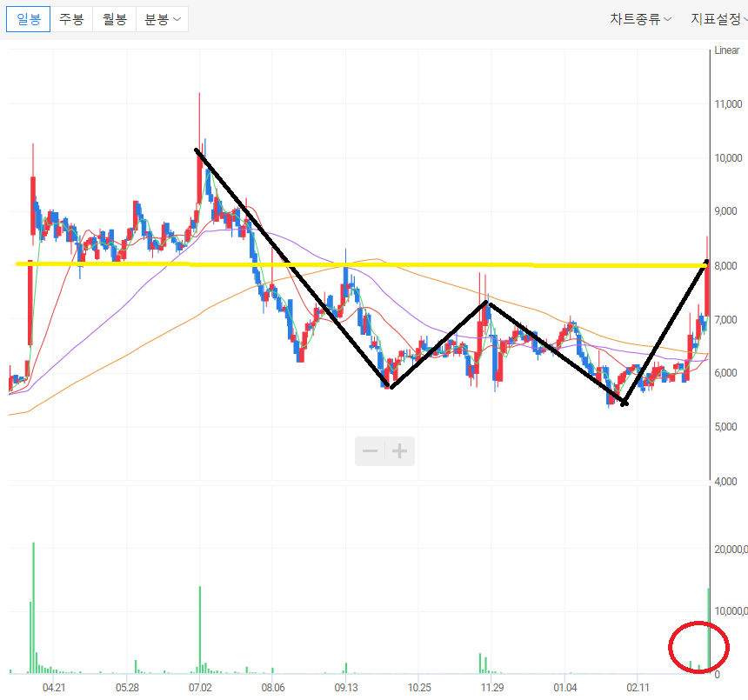748x700 pixels.
Task: Select the 일봉 daily chart tab
Action: [x=28, y=19]
